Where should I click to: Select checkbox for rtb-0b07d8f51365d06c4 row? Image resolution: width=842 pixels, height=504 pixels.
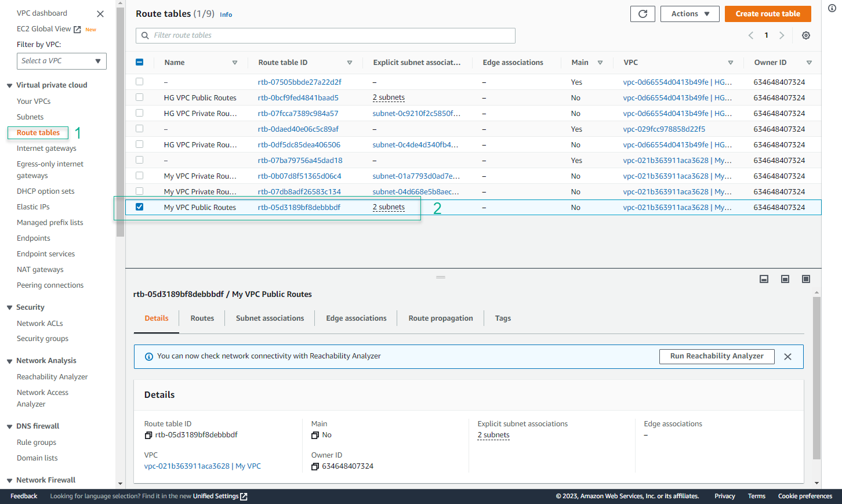tap(139, 176)
